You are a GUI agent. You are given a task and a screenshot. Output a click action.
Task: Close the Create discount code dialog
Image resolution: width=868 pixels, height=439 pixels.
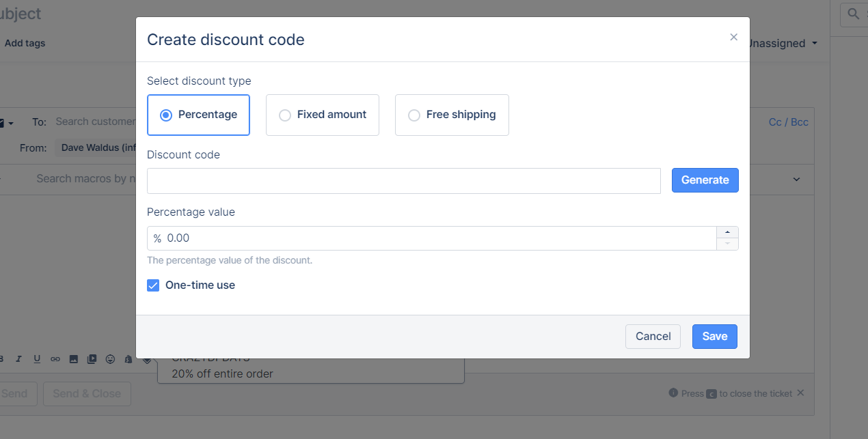click(x=733, y=38)
